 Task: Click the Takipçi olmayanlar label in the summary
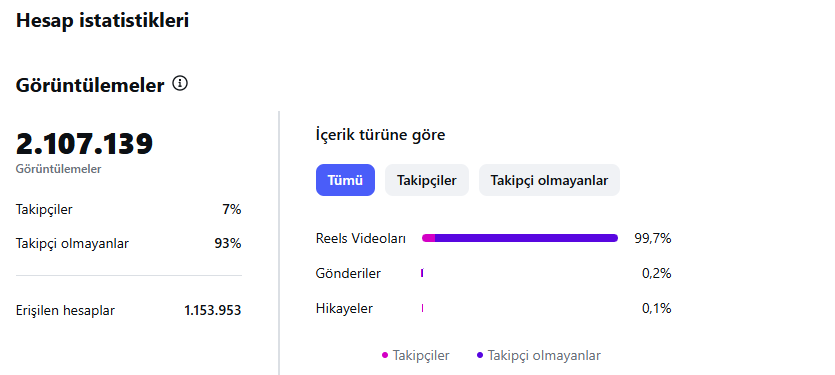coord(72,244)
